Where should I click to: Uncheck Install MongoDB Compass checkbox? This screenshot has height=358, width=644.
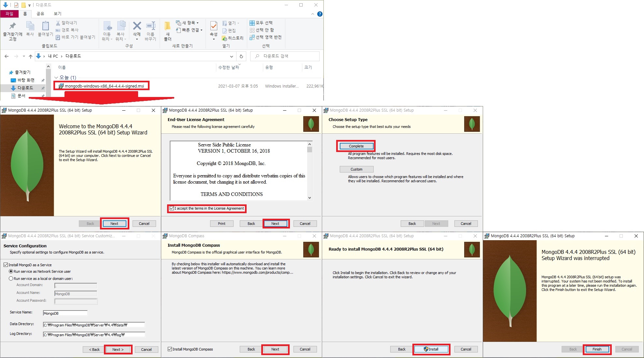pyautogui.click(x=170, y=349)
